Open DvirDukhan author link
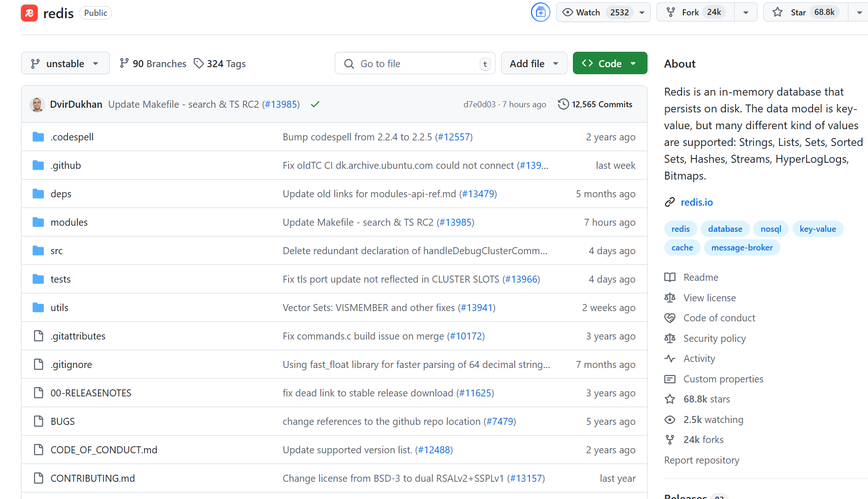 [76, 104]
